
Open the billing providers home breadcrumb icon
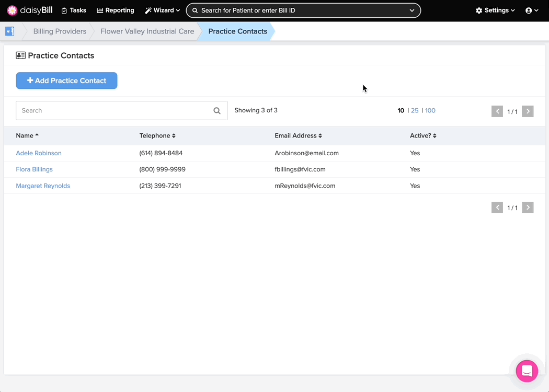pyautogui.click(x=9, y=31)
